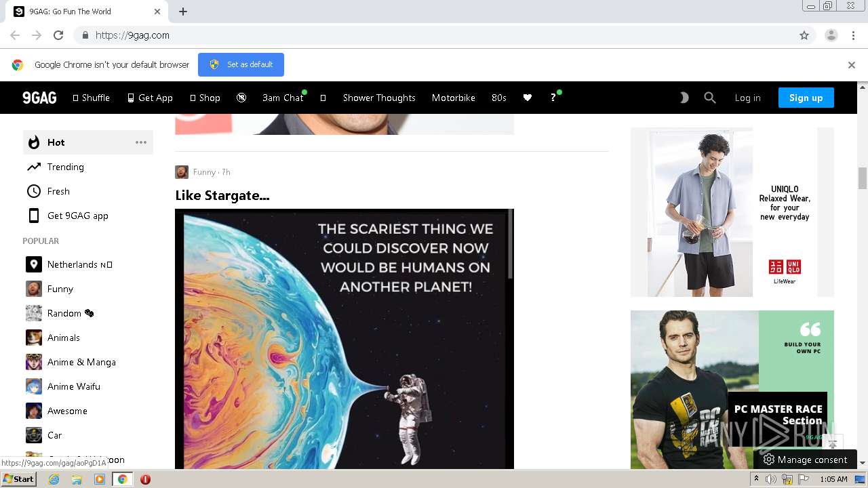Screen dimensions: 868x488
Task: Click the Log in link
Action: click(747, 98)
